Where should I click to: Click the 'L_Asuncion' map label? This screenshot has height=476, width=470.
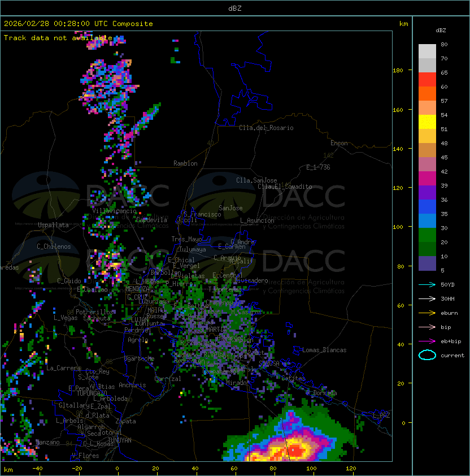click(x=257, y=220)
